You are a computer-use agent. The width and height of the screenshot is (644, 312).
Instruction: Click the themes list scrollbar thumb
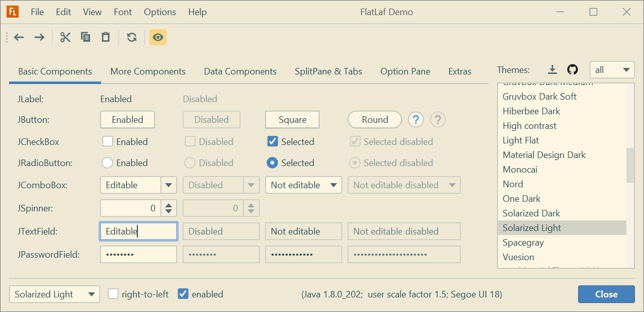pos(630,165)
